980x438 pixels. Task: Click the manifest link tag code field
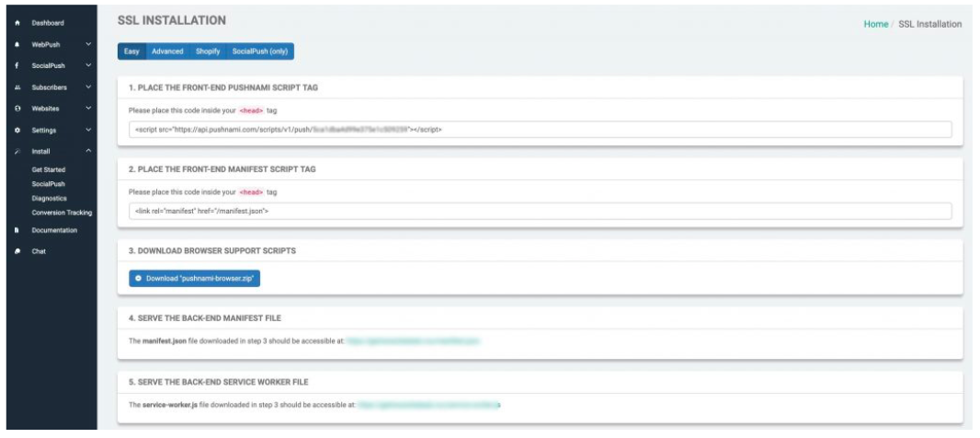(540, 211)
